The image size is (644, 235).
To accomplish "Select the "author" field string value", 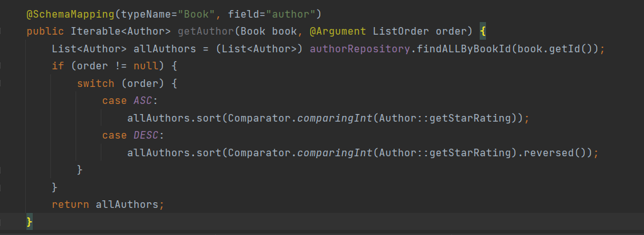I will point(291,14).
